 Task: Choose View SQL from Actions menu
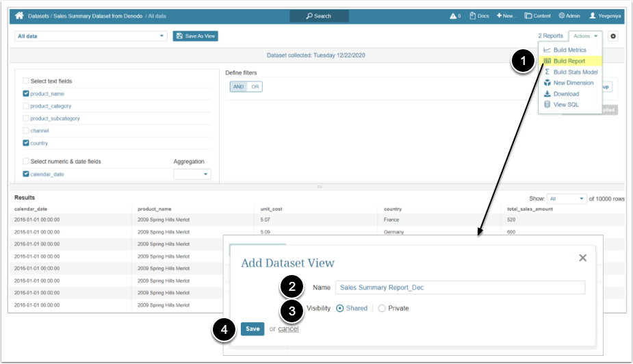pyautogui.click(x=561, y=105)
